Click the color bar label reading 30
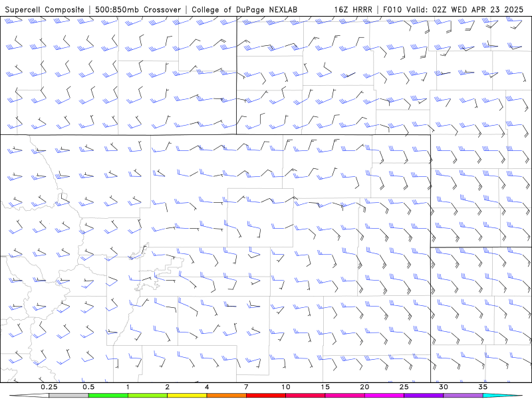 pyautogui.click(x=443, y=387)
